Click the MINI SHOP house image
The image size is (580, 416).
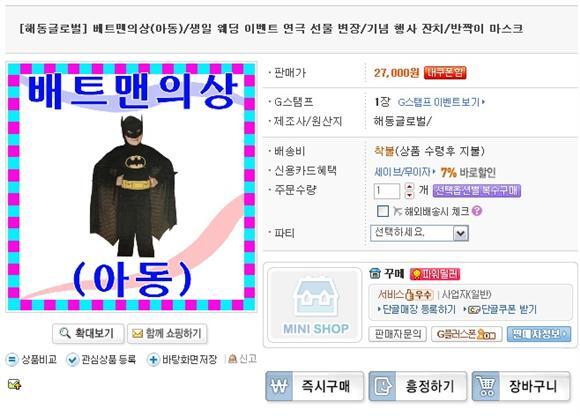[315, 305]
